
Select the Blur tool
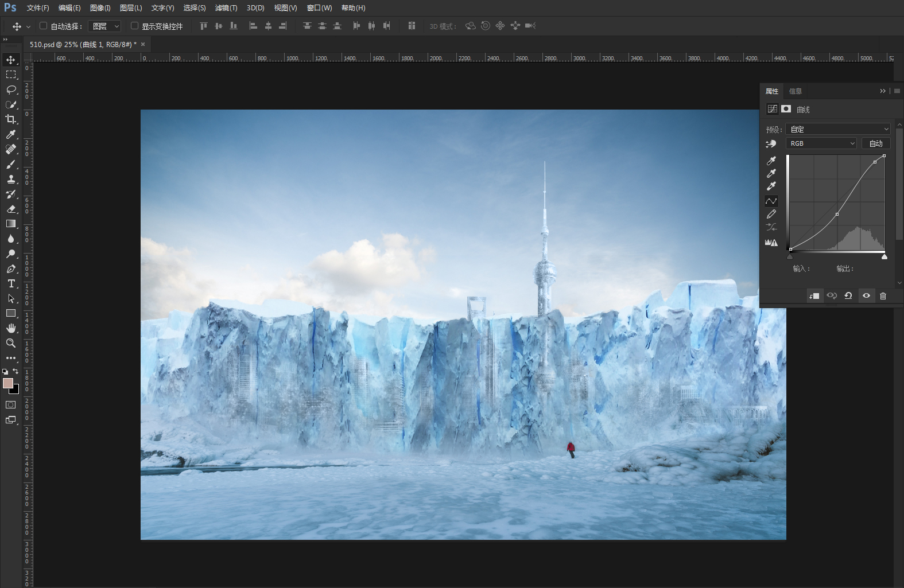[x=11, y=239]
